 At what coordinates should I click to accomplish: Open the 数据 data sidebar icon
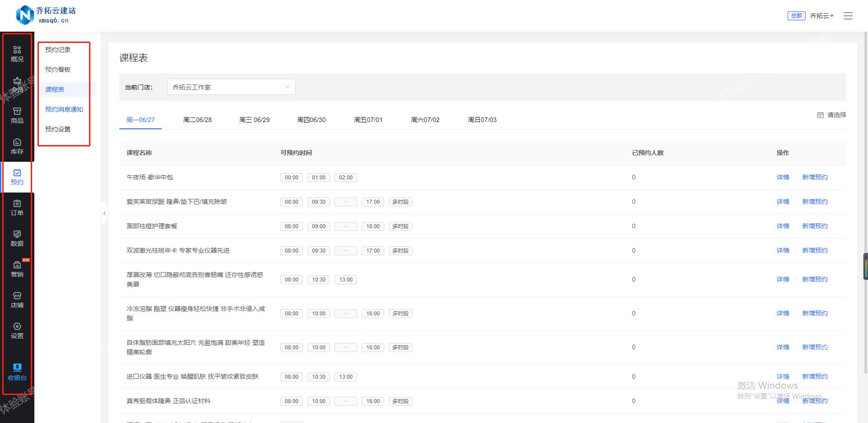click(17, 239)
